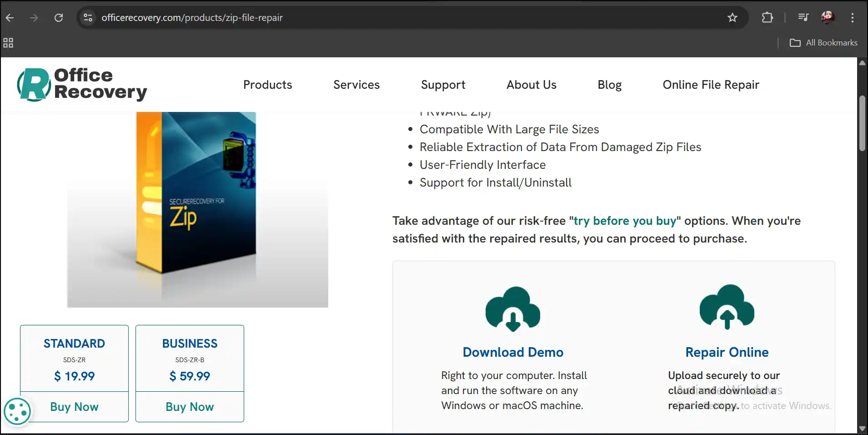Open the About Us menu
The image size is (868, 435).
pyautogui.click(x=532, y=85)
